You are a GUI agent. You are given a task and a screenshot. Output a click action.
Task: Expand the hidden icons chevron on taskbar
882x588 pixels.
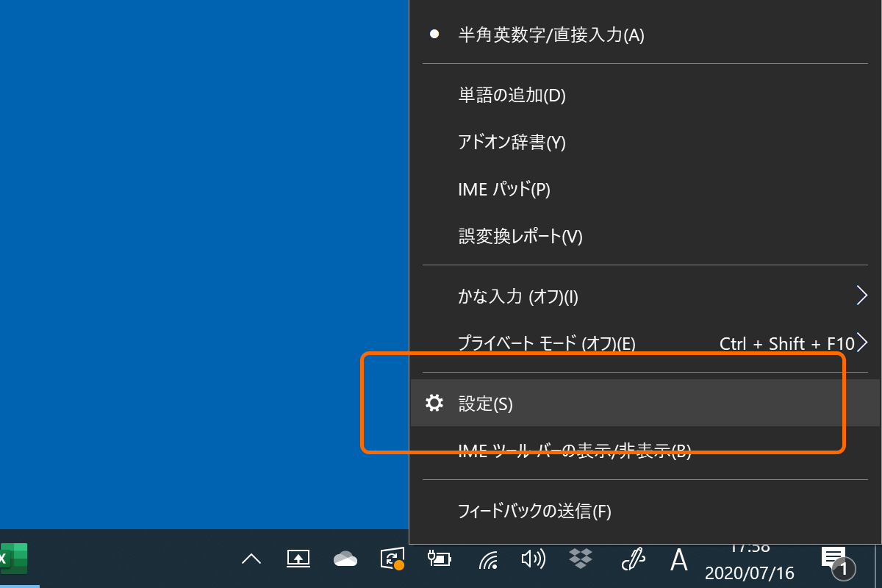point(251,559)
